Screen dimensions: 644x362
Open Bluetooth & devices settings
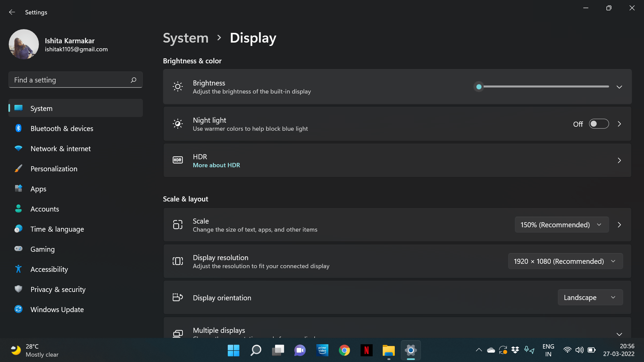62,128
